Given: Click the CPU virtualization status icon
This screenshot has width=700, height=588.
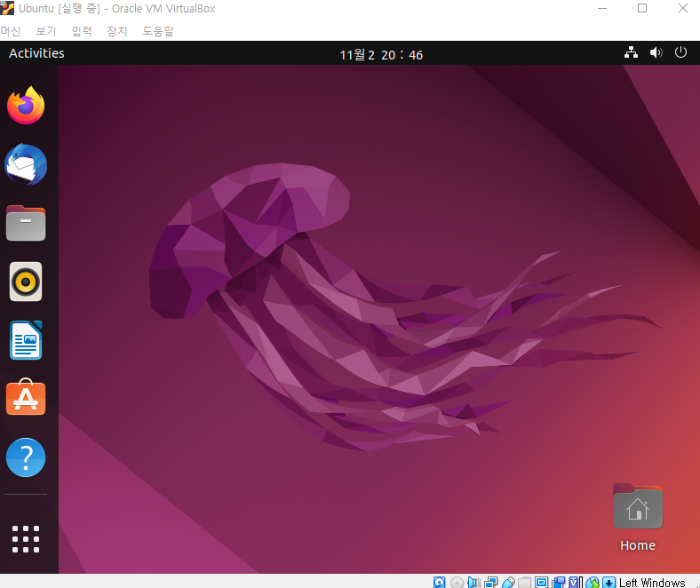Looking at the screenshot, I should 576,582.
